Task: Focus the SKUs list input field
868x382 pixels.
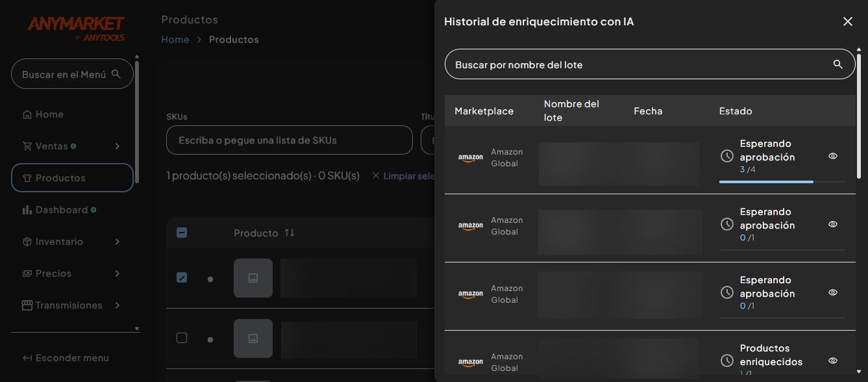Action: click(290, 140)
